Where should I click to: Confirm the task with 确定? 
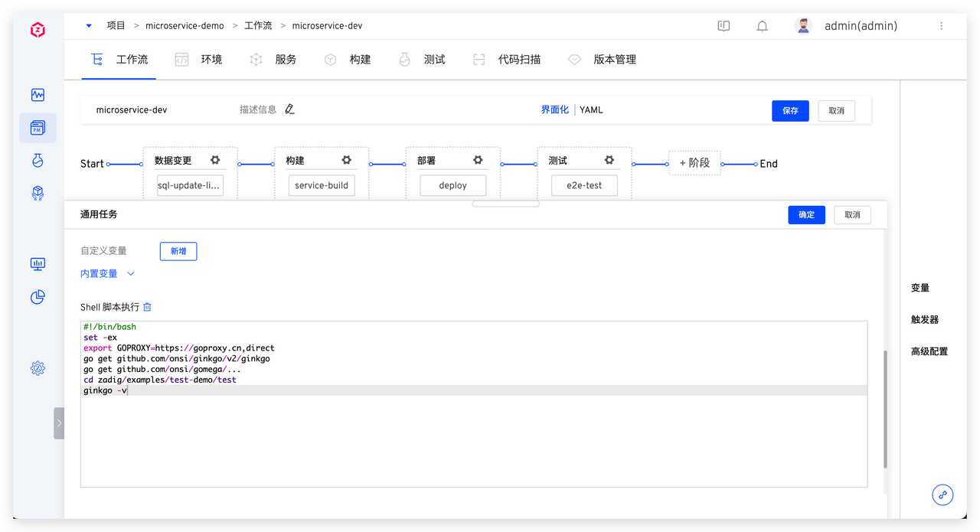pos(806,214)
